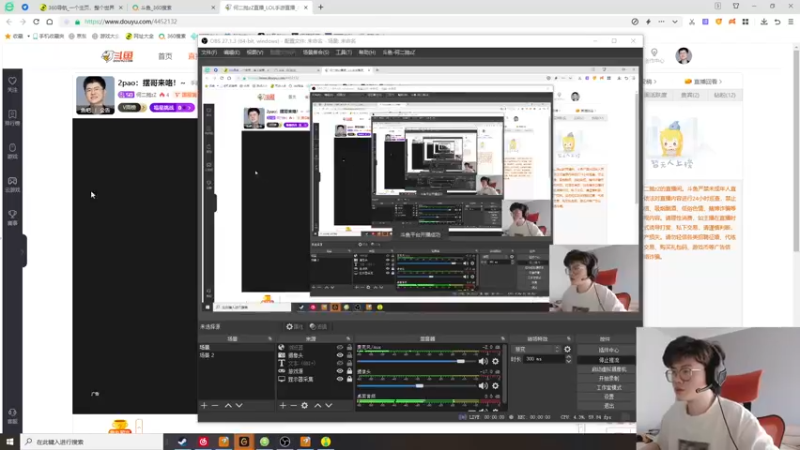Click the transition duration stepper arrows

(x=568, y=359)
